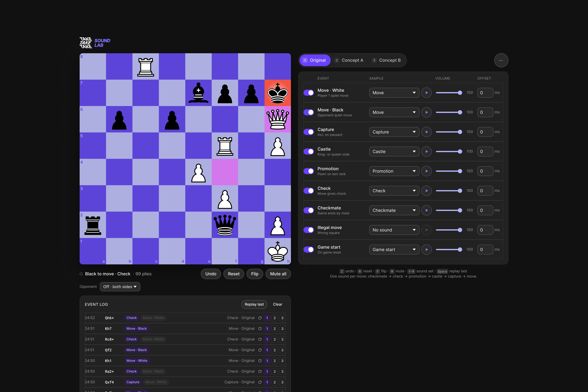Disable the Capture event sound
588x392 pixels.
tap(309, 132)
